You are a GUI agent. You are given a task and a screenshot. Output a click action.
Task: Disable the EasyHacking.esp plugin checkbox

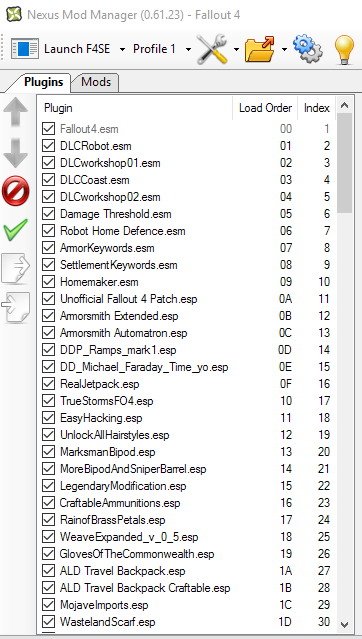pos(49,418)
